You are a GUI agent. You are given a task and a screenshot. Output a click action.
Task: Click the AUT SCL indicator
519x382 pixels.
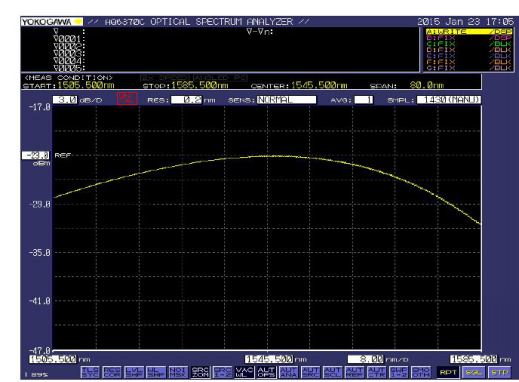(x=332, y=372)
